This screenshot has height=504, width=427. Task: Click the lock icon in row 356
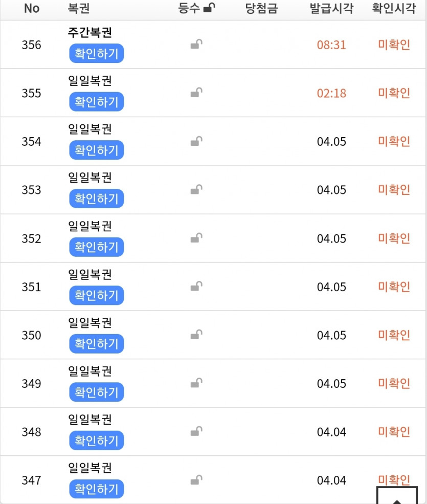(x=196, y=45)
